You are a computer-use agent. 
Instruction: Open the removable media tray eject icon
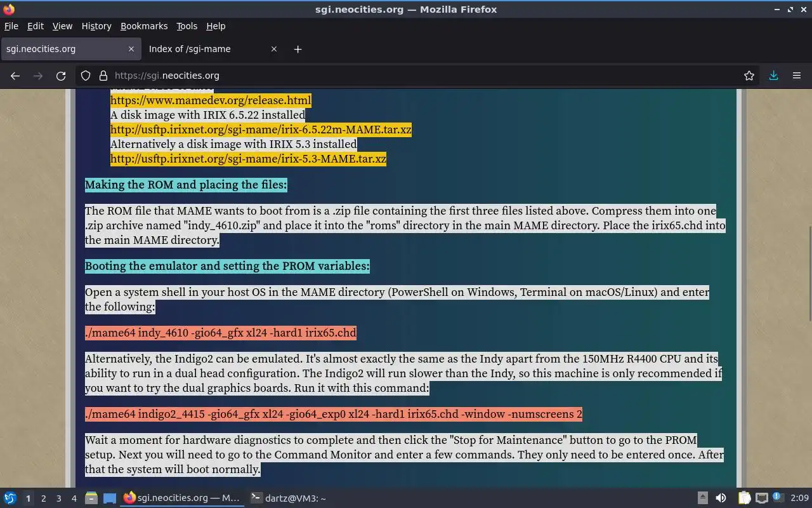(703, 498)
